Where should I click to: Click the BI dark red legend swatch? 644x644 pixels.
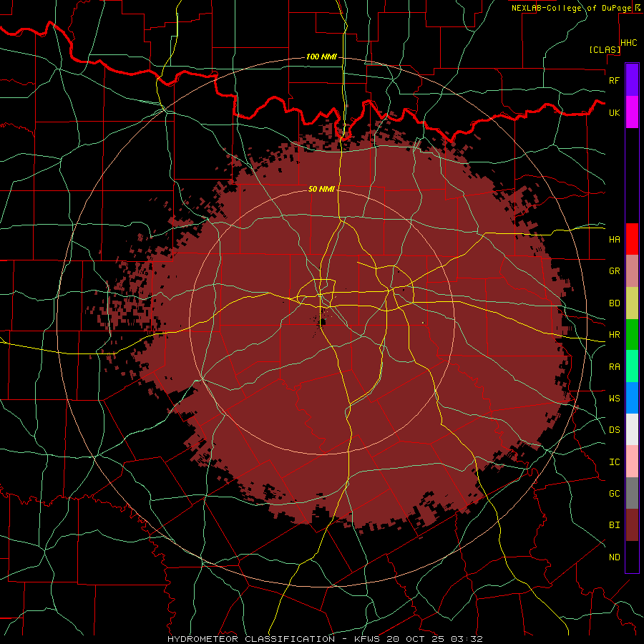[632, 525]
